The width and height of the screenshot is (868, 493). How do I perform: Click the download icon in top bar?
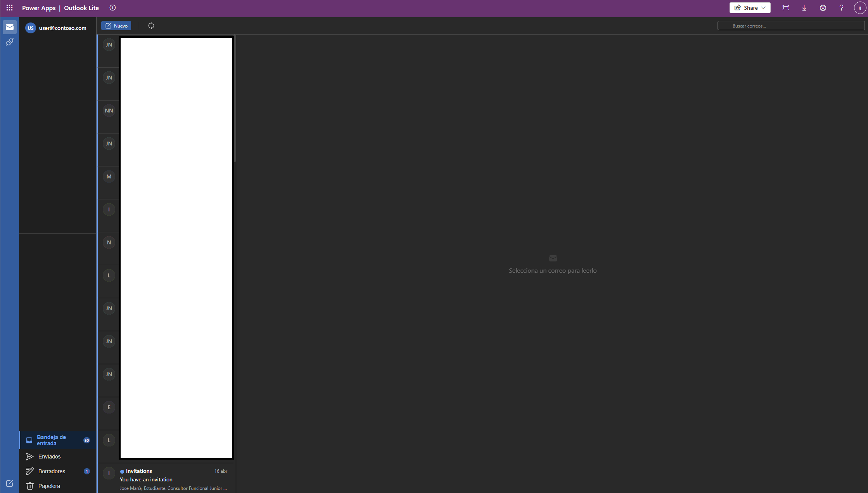tap(804, 8)
